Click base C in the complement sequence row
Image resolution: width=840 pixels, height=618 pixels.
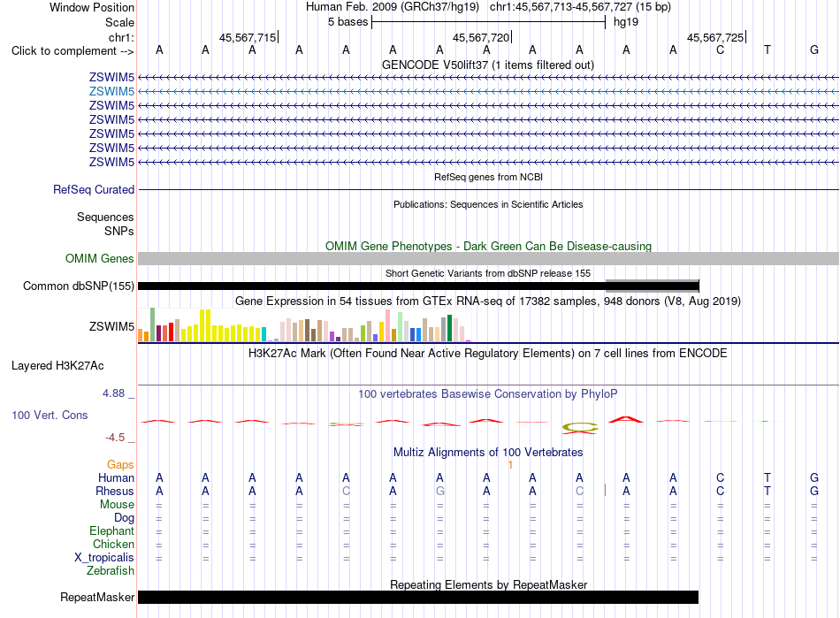pyautogui.click(x=720, y=50)
